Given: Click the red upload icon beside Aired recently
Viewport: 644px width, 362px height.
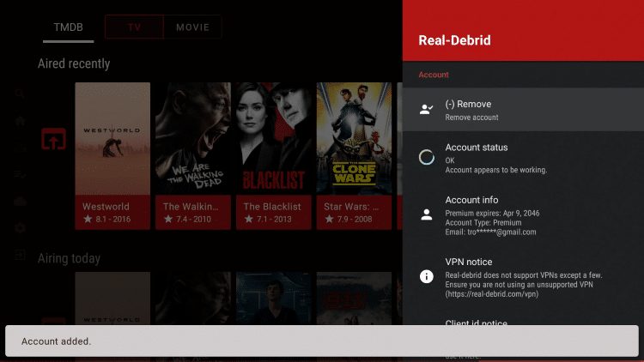Looking at the screenshot, I should (53, 139).
